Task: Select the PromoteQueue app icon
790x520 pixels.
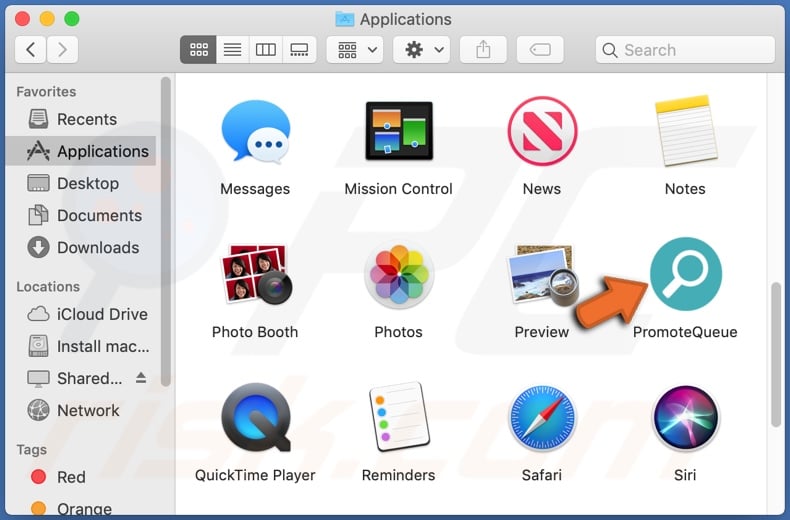Action: point(685,274)
